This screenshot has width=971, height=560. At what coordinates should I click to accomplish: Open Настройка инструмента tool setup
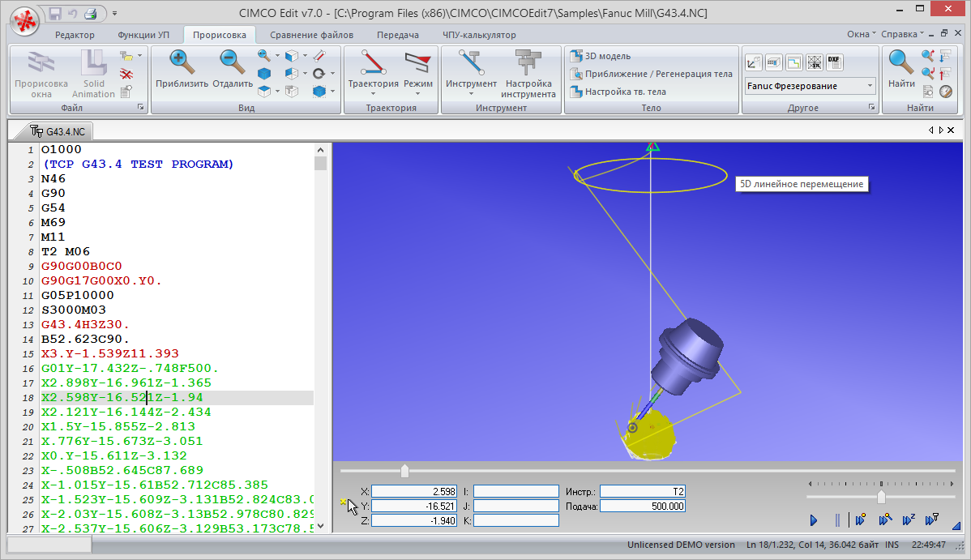coord(528,74)
